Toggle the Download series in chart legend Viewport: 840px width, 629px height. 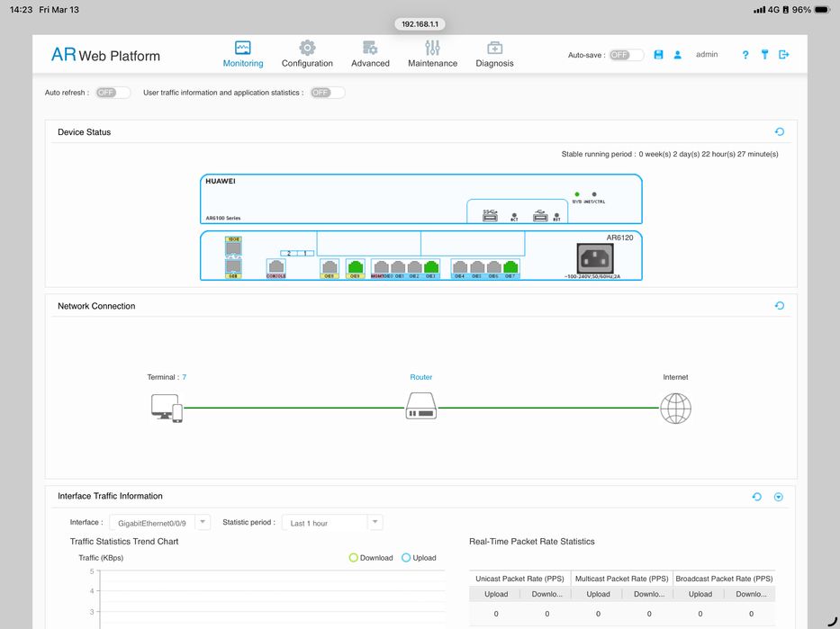click(371, 558)
